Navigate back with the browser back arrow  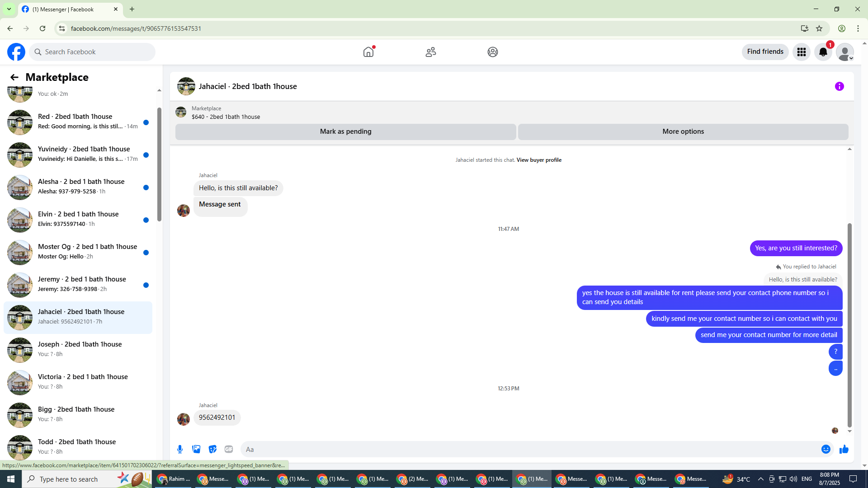(x=10, y=28)
